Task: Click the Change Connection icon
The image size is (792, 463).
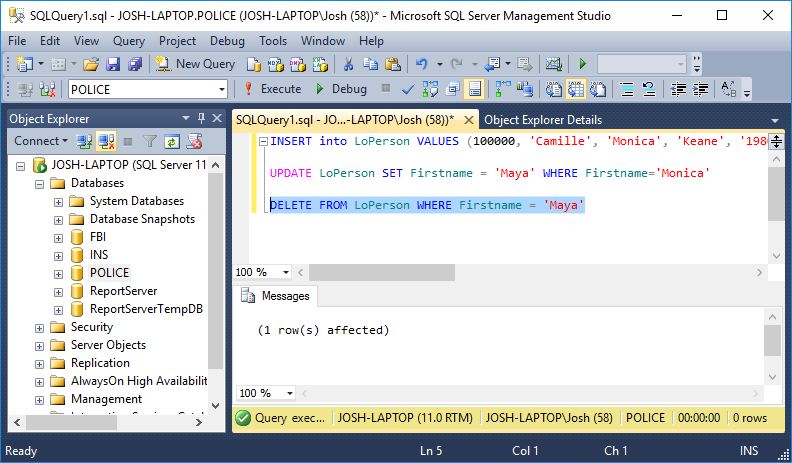Action: [x=47, y=89]
